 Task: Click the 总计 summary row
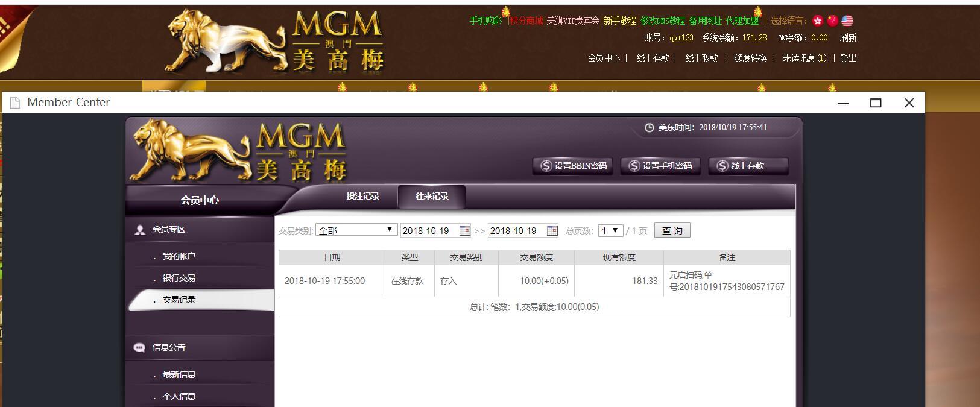pyautogui.click(x=534, y=307)
